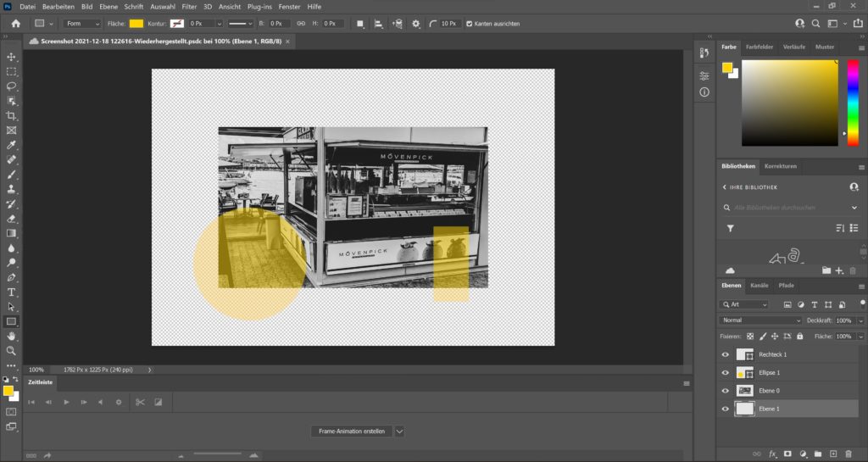The width and height of the screenshot is (868, 462).
Task: Click the rainbow hue slider
Action: pos(853,103)
